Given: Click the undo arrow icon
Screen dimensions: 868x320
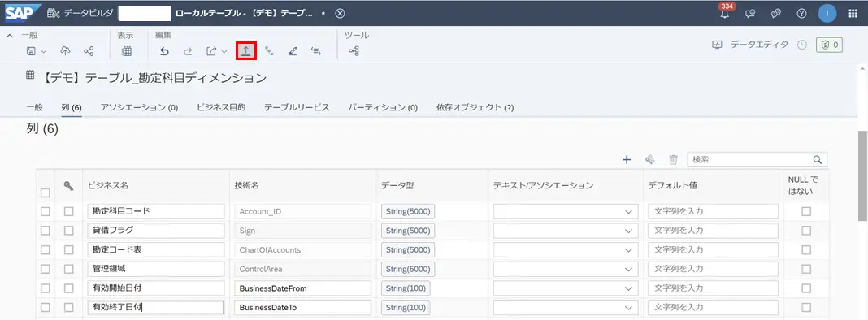Looking at the screenshot, I should point(164,51).
